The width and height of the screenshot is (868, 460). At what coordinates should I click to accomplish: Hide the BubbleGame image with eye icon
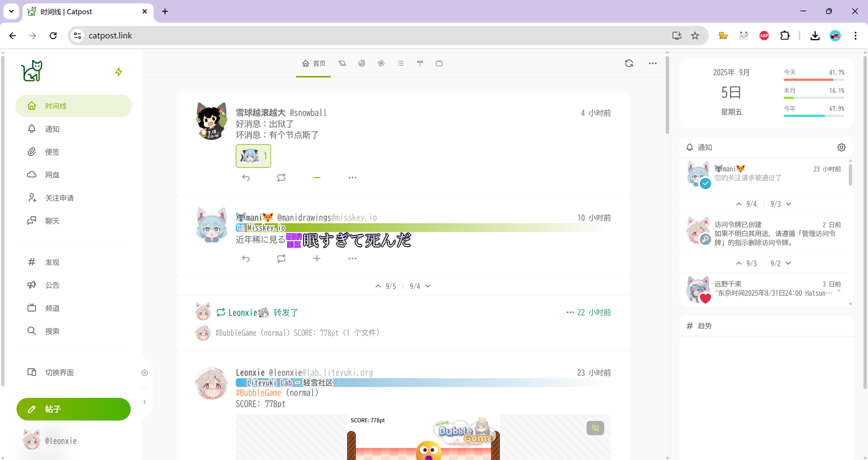tap(595, 428)
